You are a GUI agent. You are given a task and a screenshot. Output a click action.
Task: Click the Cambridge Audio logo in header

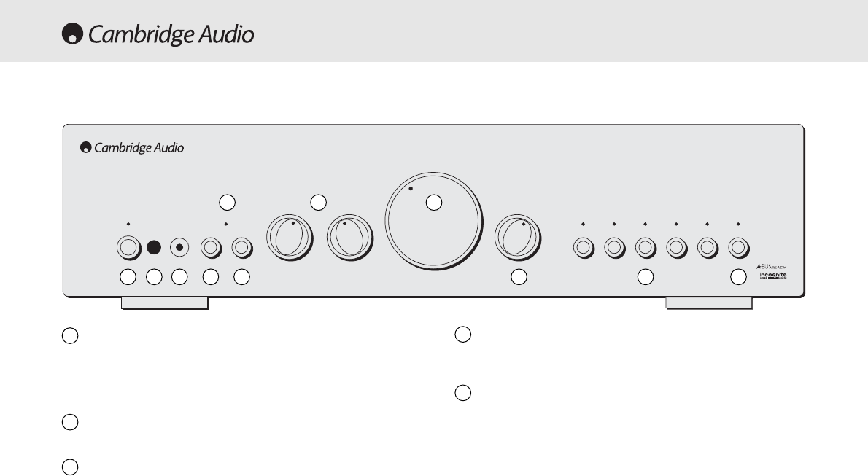click(x=158, y=34)
